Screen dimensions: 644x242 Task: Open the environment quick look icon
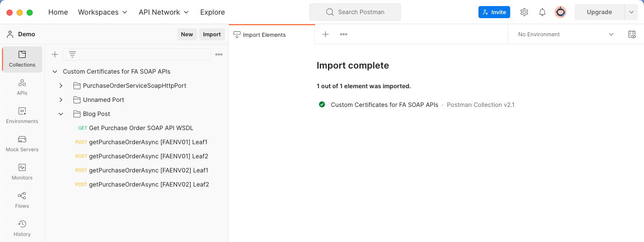tap(632, 34)
